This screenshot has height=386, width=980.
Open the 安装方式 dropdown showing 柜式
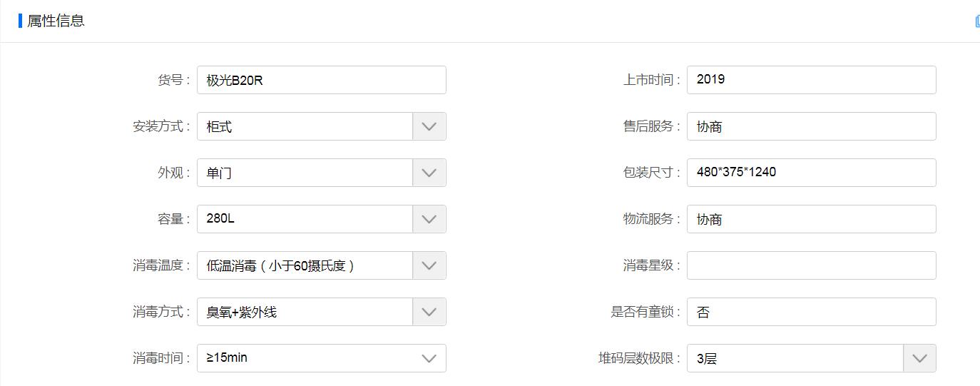(429, 126)
